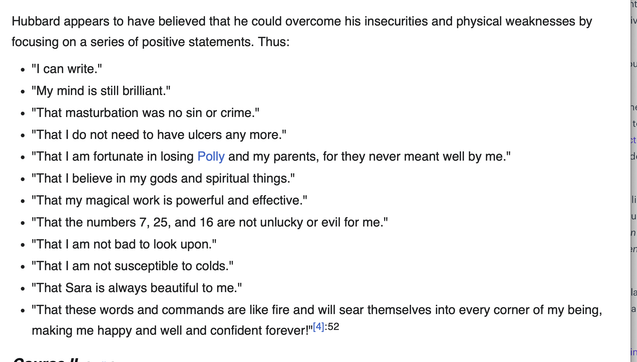Click the "not bad to look upon" line
637x362 pixels.
124,244
